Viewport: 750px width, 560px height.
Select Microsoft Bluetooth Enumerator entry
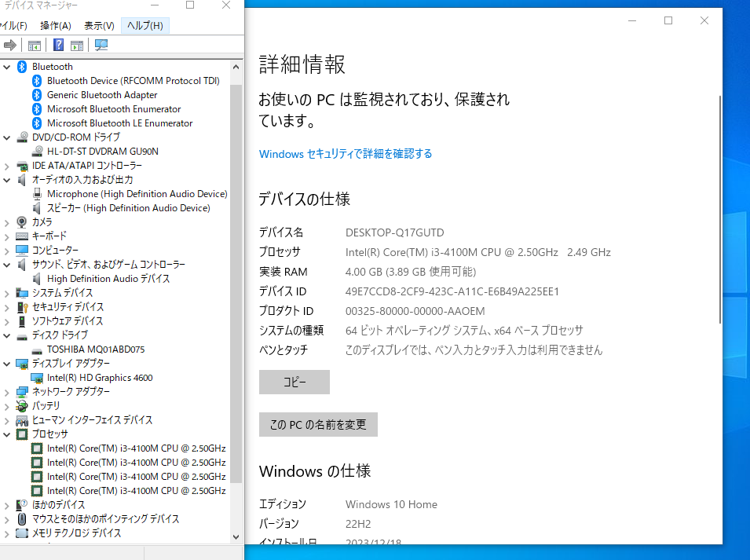coord(114,109)
